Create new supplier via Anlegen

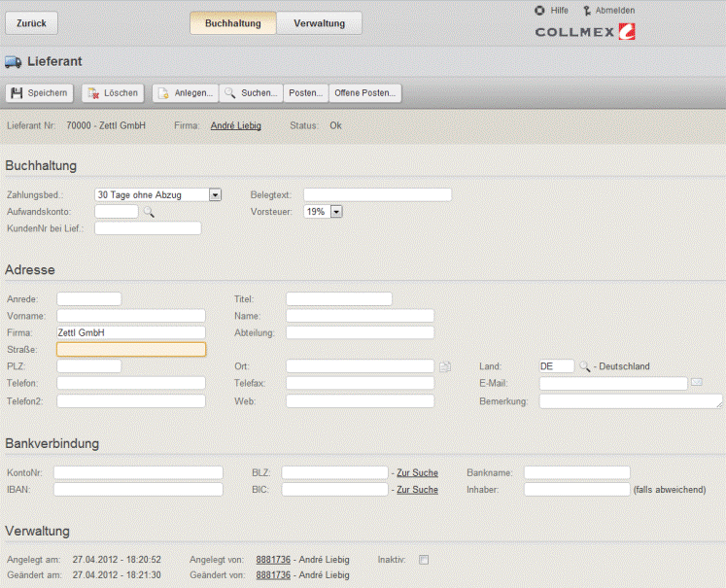[x=186, y=93]
